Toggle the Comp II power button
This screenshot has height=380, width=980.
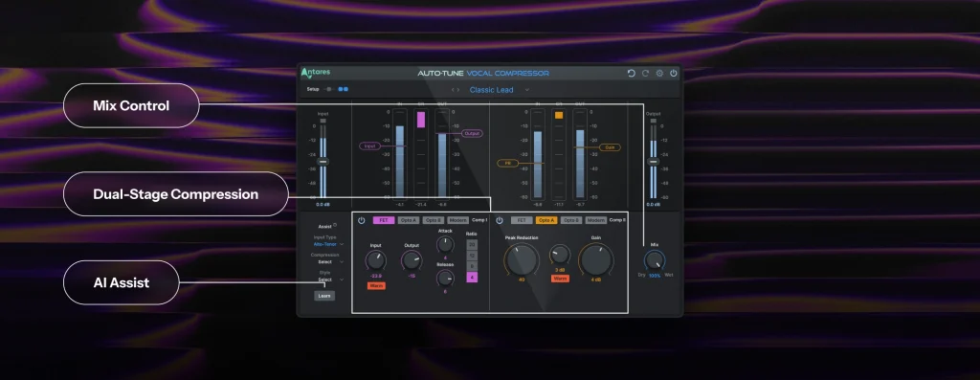(x=500, y=220)
